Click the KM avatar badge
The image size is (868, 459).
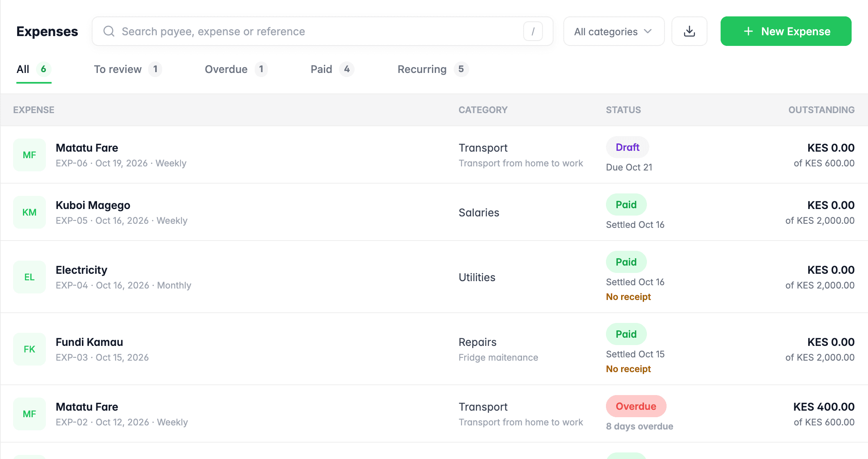pyautogui.click(x=29, y=212)
